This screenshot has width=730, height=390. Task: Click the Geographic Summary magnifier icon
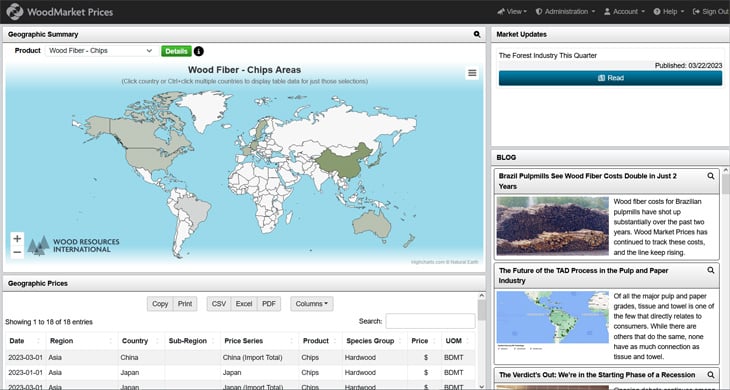click(x=477, y=34)
